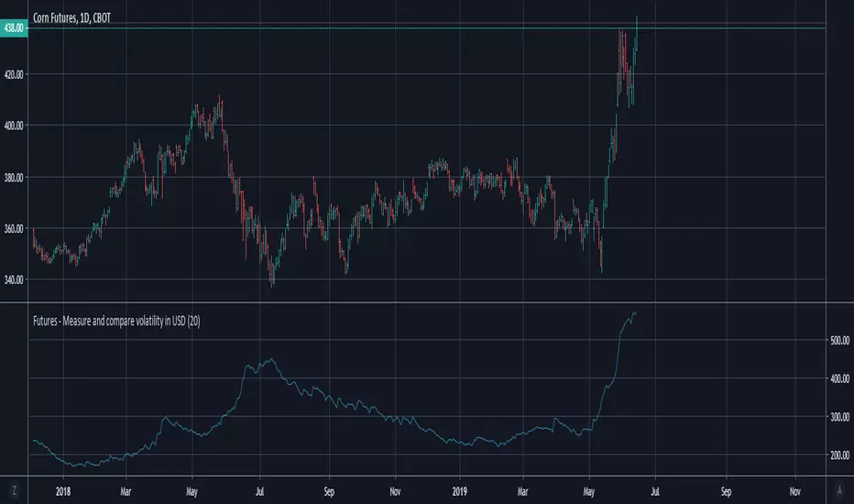Click the 400.00 price axis label
Screen dimensions: 854x504
pos(14,126)
